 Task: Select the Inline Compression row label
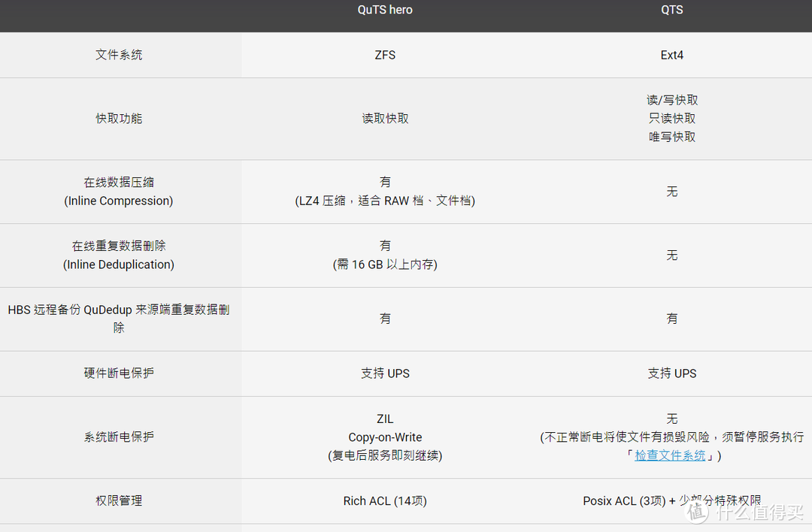click(x=119, y=201)
